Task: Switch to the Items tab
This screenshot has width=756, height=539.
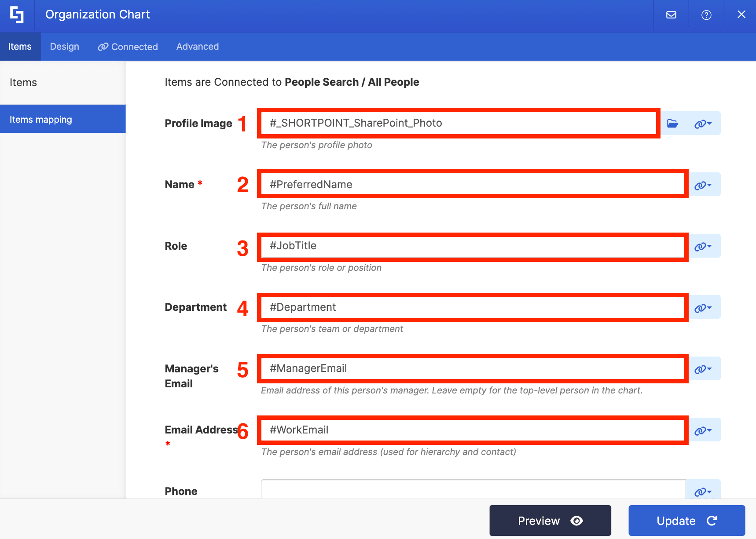Action: (20, 47)
